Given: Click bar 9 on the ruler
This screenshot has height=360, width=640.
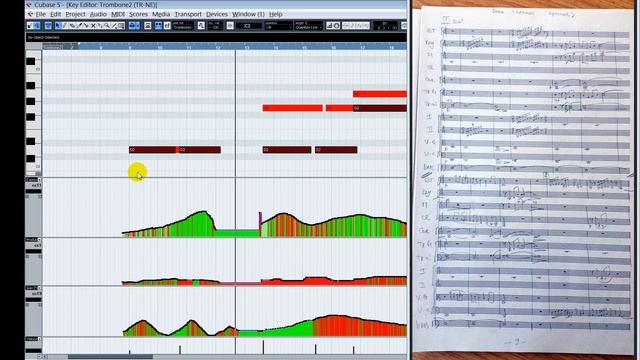Looking at the screenshot, I should coord(130,47).
